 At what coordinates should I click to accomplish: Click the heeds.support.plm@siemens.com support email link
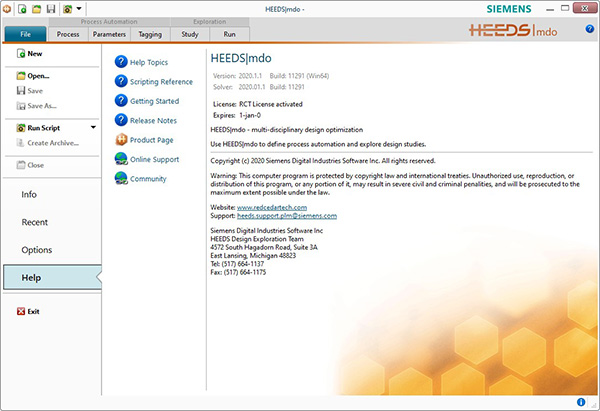point(287,216)
